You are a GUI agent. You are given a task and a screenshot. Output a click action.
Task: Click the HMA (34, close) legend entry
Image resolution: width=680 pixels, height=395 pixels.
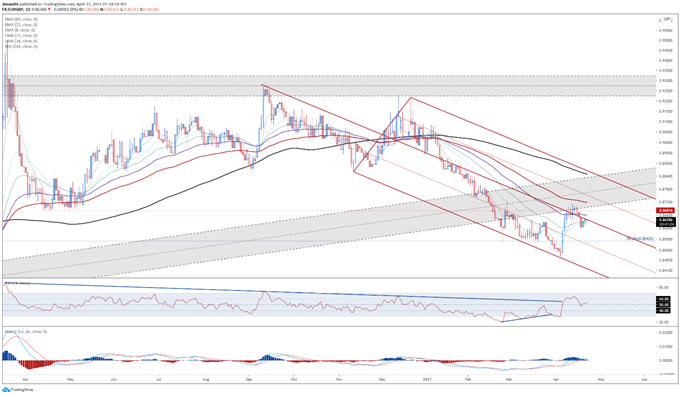[21, 41]
